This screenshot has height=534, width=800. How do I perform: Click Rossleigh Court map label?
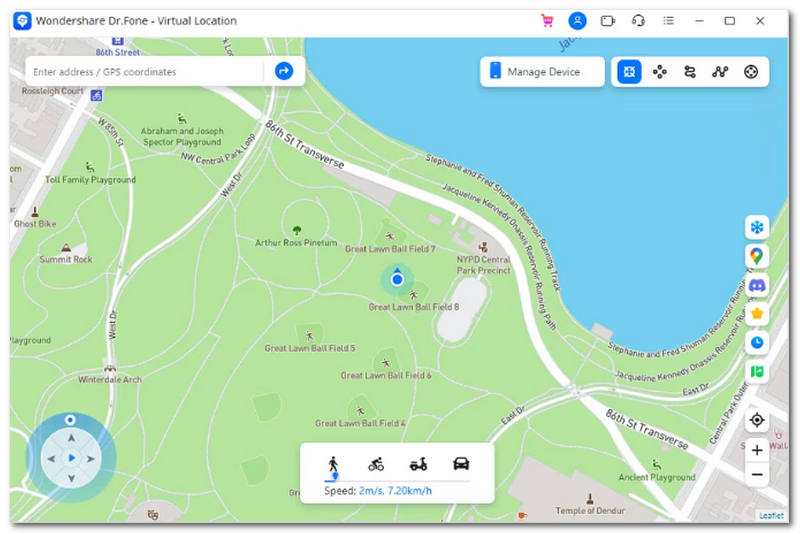point(53,91)
